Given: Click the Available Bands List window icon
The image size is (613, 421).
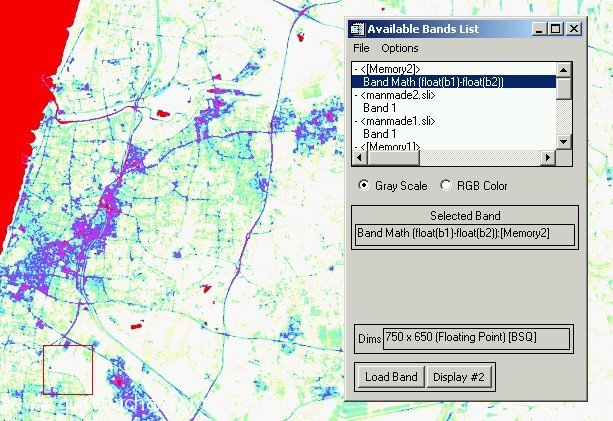Looking at the screenshot, I should click(x=357, y=29).
